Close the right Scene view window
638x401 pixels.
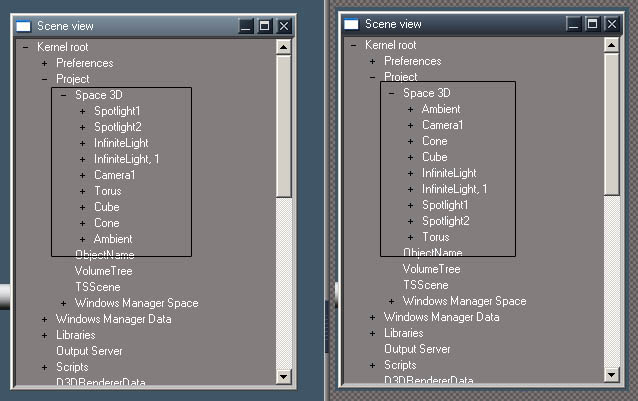pyautogui.click(x=612, y=24)
